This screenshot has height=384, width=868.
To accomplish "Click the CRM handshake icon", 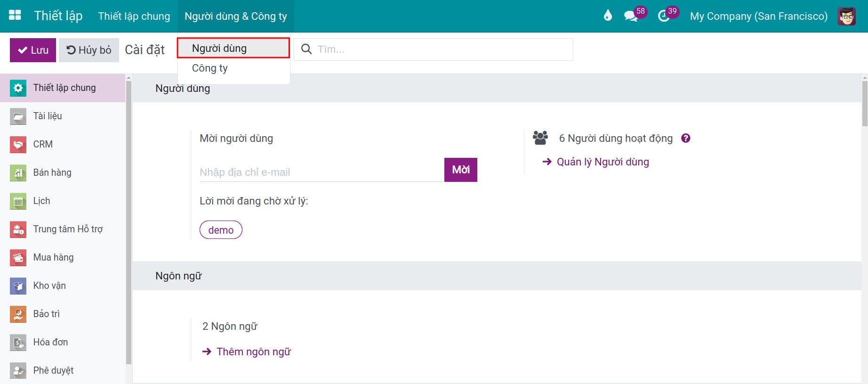I will 18,144.
